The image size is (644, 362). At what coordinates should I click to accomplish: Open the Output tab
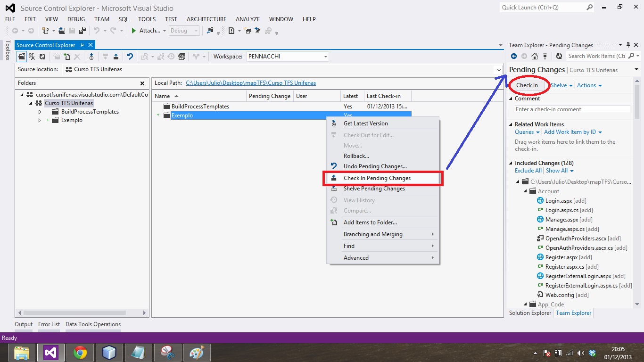point(24,324)
